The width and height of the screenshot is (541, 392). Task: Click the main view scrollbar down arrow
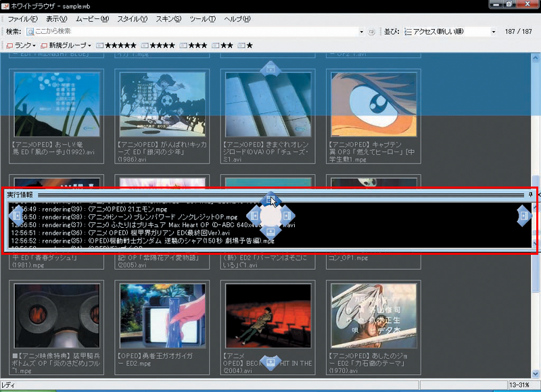click(x=536, y=374)
